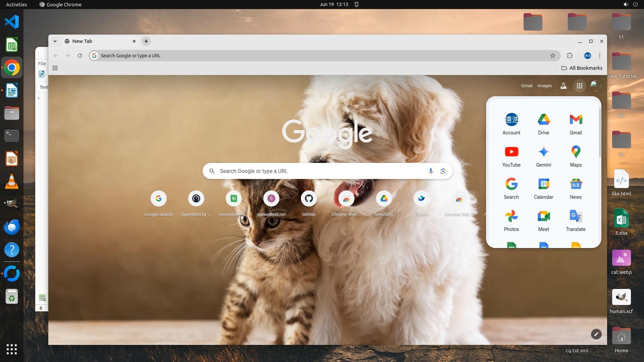644x362 pixels.
Task: Expand the tab search dropdown arrow
Action: [x=55, y=41]
